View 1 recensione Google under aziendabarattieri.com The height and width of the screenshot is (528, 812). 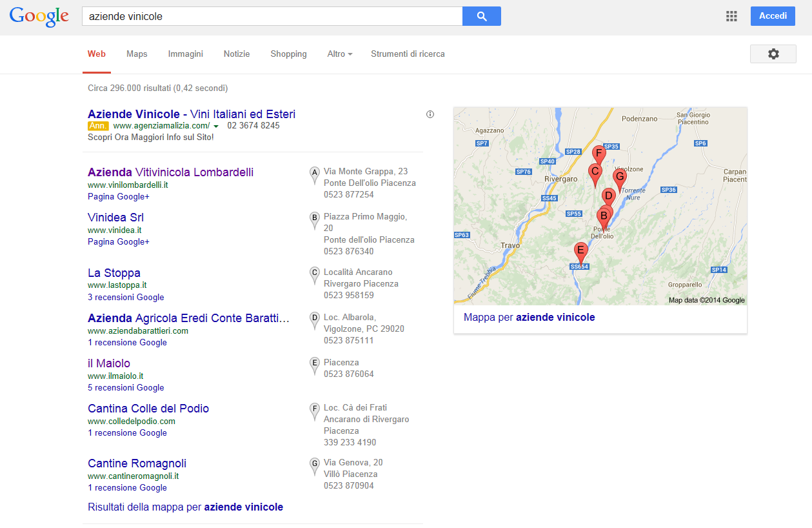point(127,342)
